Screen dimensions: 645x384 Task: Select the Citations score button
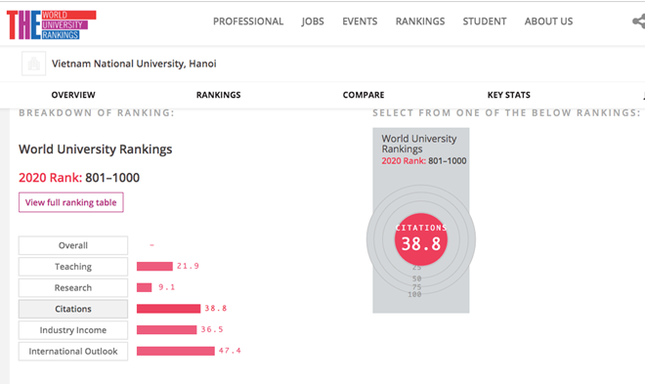click(x=73, y=309)
